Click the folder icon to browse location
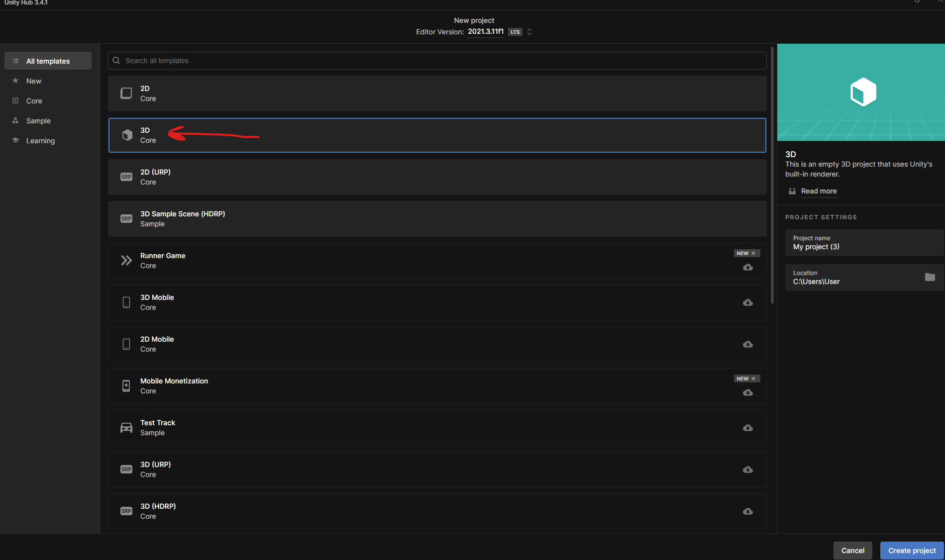 click(930, 277)
